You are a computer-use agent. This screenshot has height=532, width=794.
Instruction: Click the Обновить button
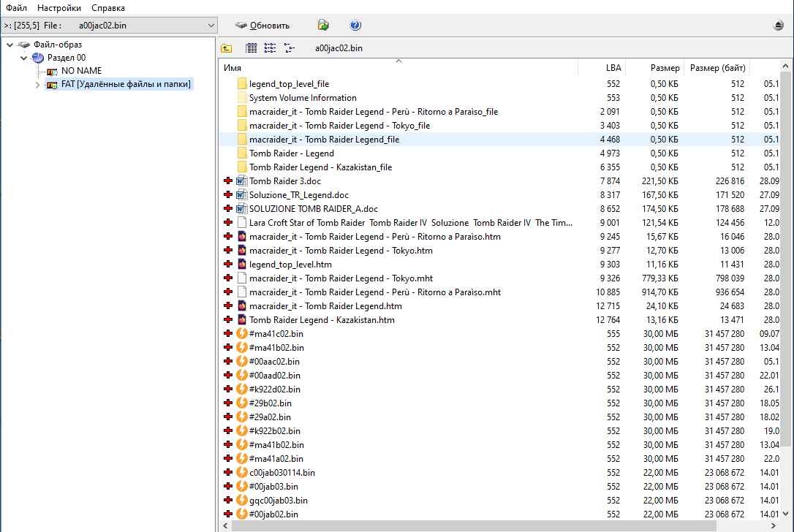(262, 26)
